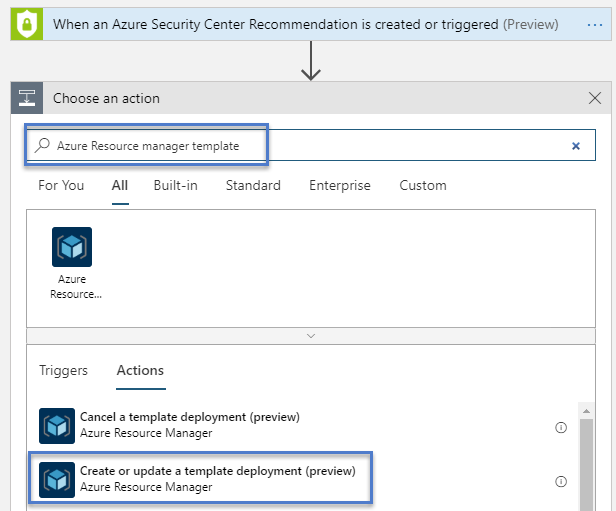Viewport: 616px width, 511px height.
Task: Open the Custom connectors tab
Action: click(423, 185)
